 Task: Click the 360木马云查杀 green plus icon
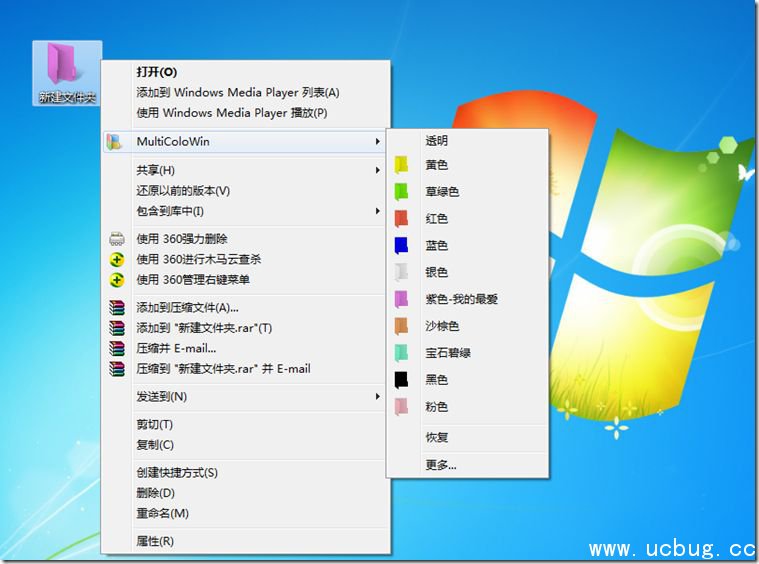pyautogui.click(x=117, y=259)
